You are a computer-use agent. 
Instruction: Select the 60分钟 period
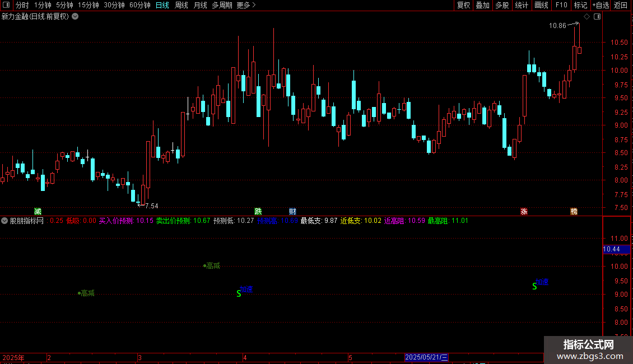(140, 5)
